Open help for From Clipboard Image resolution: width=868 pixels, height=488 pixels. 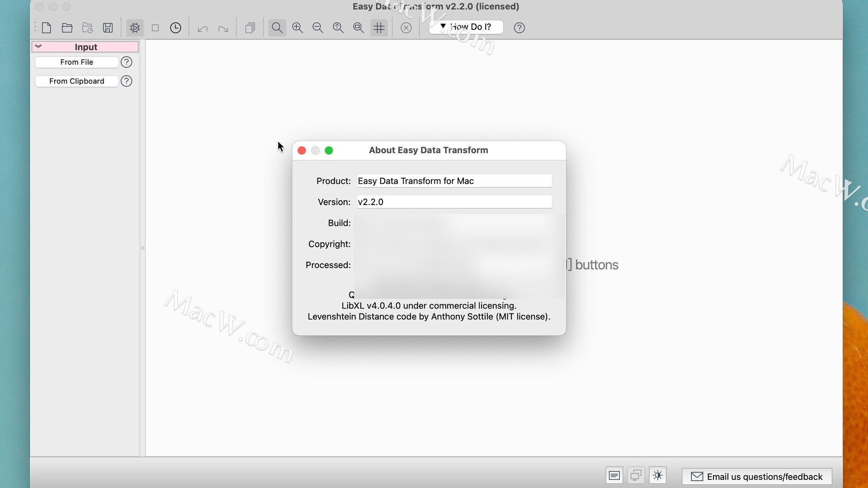[x=127, y=81]
